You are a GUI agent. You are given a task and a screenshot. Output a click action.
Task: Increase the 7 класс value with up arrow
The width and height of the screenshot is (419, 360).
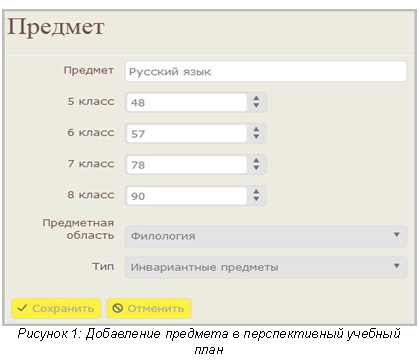tap(256, 161)
